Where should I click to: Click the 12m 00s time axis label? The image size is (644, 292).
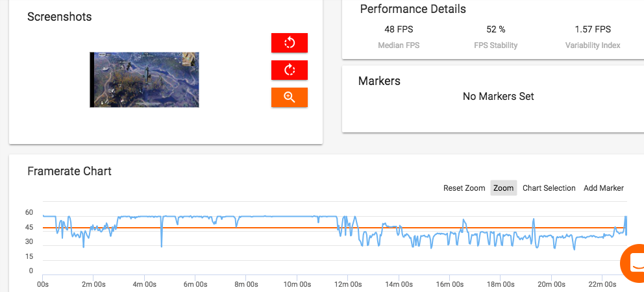[x=347, y=284]
